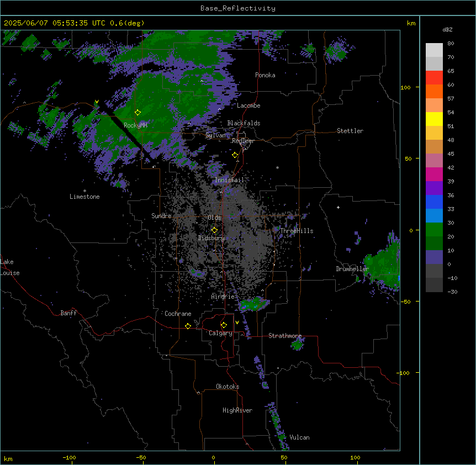Image resolution: width=476 pixels, height=465 pixels.
Task: Click the Lacombe city label
Action: pyautogui.click(x=248, y=105)
